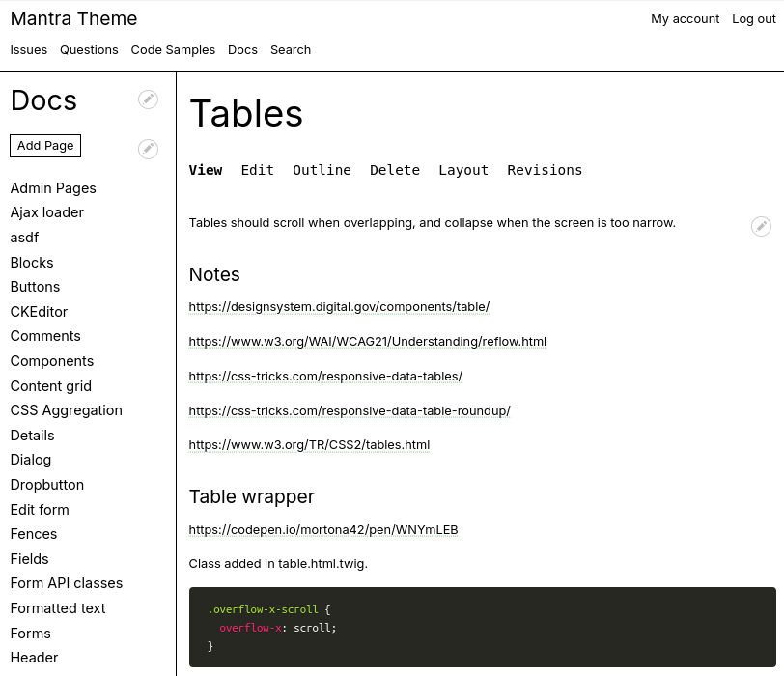The height and width of the screenshot is (676, 784).
Task: Select CKEditor in the Docs sidebar
Action: coord(39,312)
